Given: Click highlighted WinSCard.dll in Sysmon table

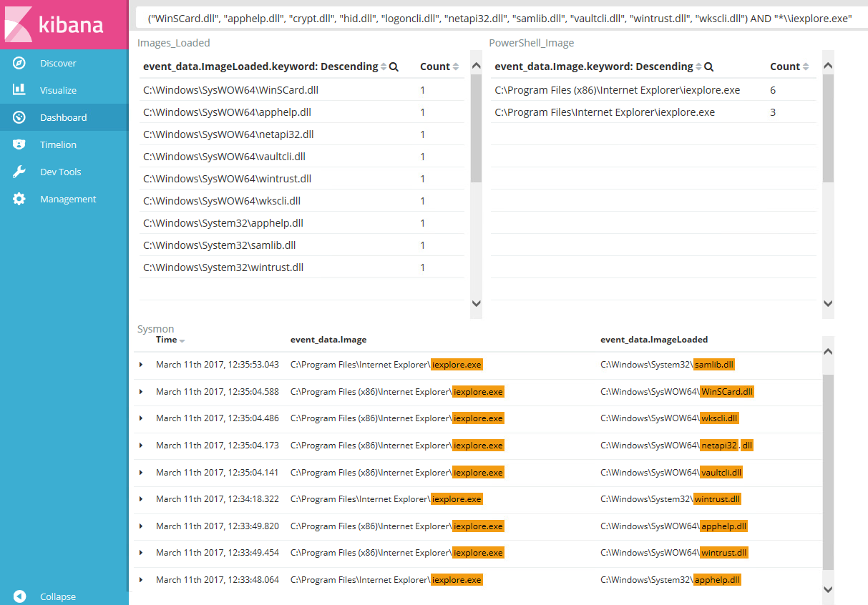Looking at the screenshot, I should click(x=727, y=392).
